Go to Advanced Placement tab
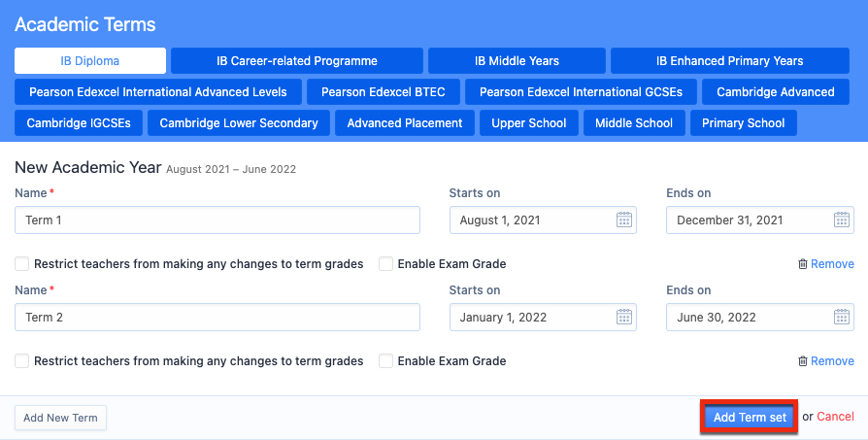The image size is (868, 440). pyautogui.click(x=405, y=122)
